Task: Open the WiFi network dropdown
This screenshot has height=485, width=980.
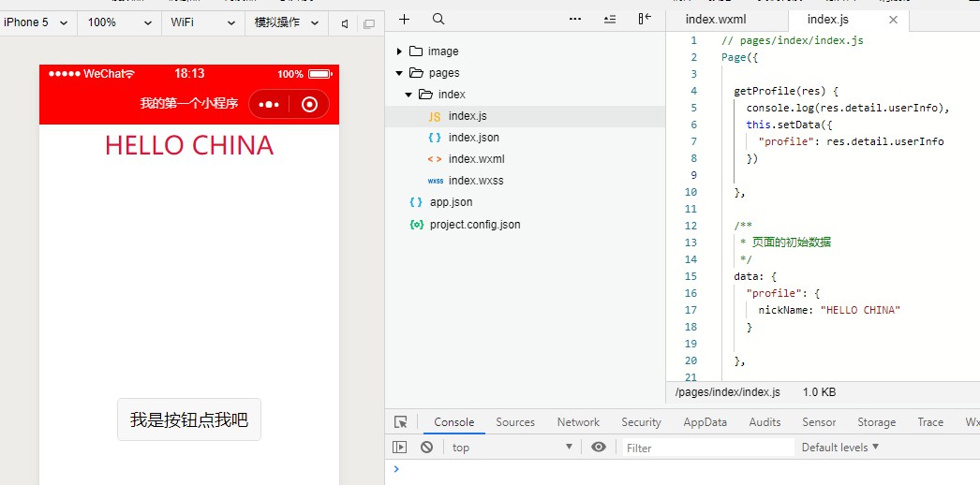Action: tap(203, 22)
